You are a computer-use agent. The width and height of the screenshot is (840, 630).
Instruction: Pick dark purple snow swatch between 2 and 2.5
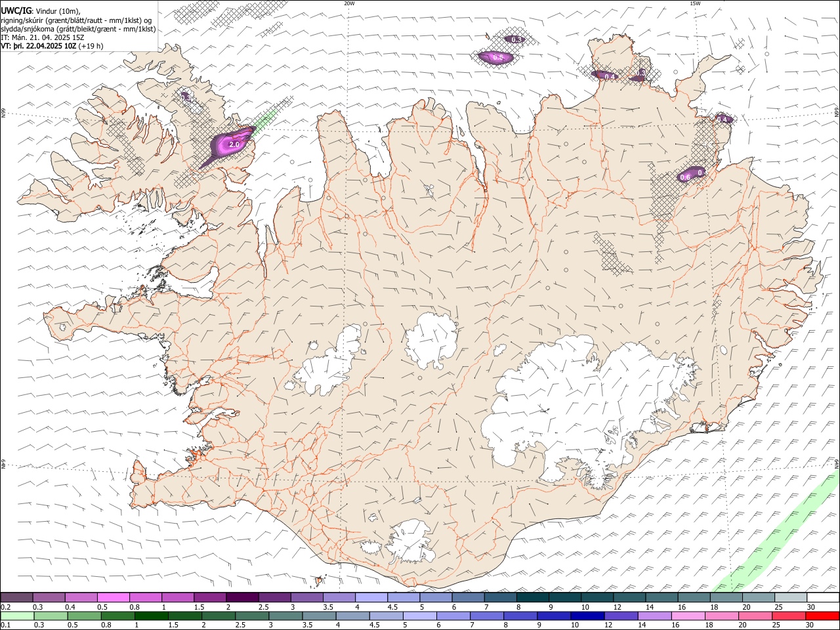[x=241, y=597]
